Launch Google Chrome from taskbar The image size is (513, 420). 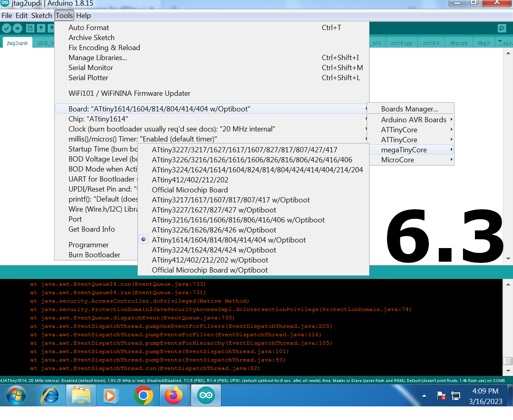click(143, 396)
